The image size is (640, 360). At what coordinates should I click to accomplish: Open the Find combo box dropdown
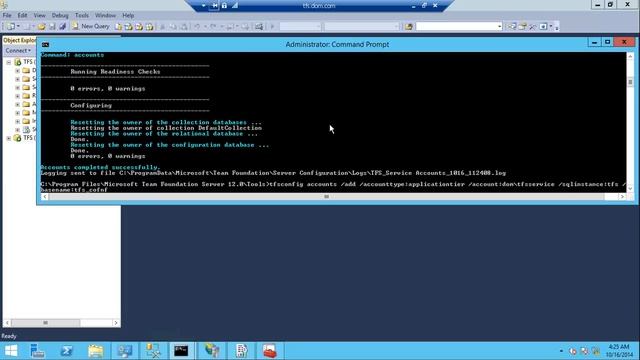tap(499, 27)
